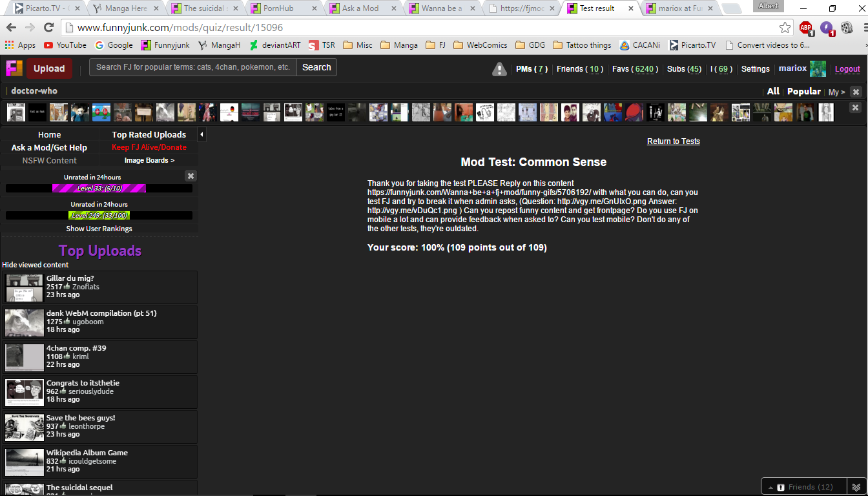Open the Adblock Plus extension icon
This screenshot has width=868, height=496.
[x=806, y=28]
